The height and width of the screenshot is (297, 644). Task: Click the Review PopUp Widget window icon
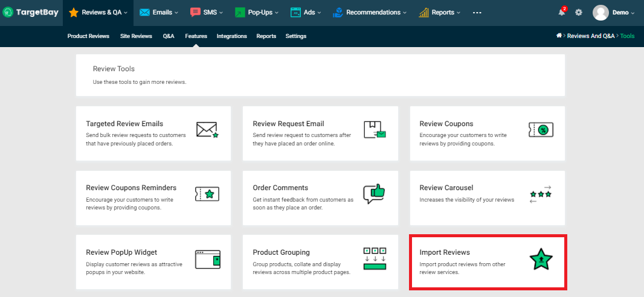point(207,259)
